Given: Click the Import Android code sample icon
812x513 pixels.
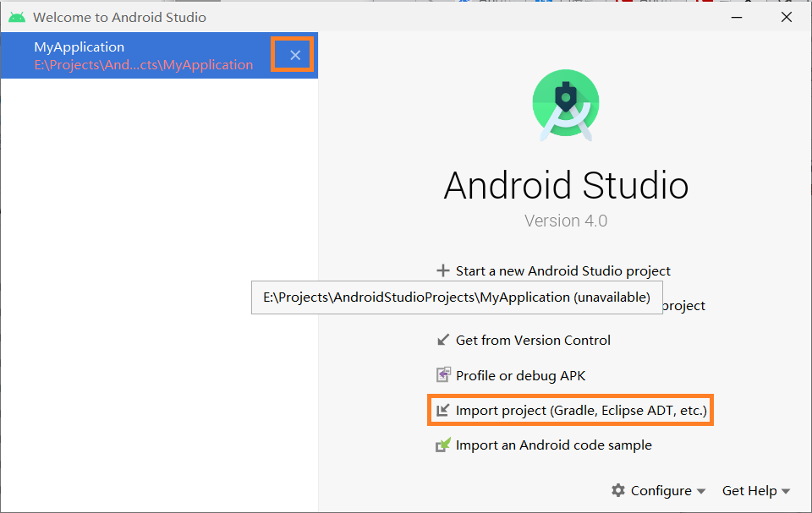Looking at the screenshot, I should pos(442,445).
